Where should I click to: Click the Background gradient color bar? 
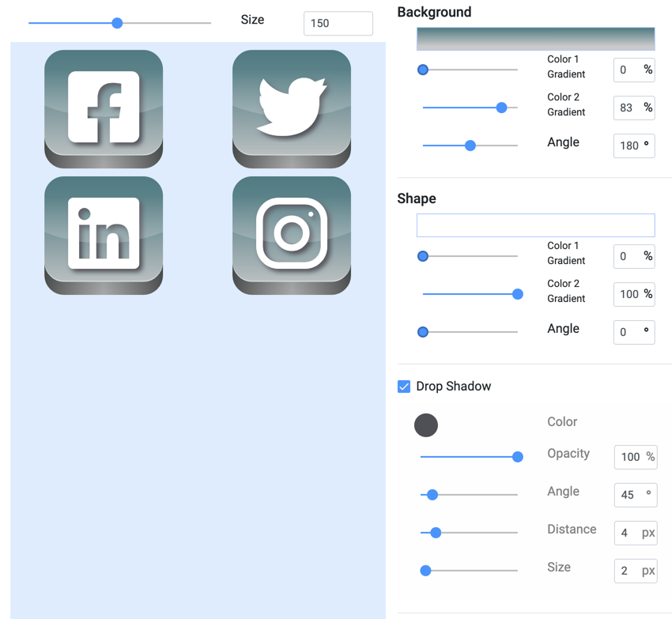[536, 39]
